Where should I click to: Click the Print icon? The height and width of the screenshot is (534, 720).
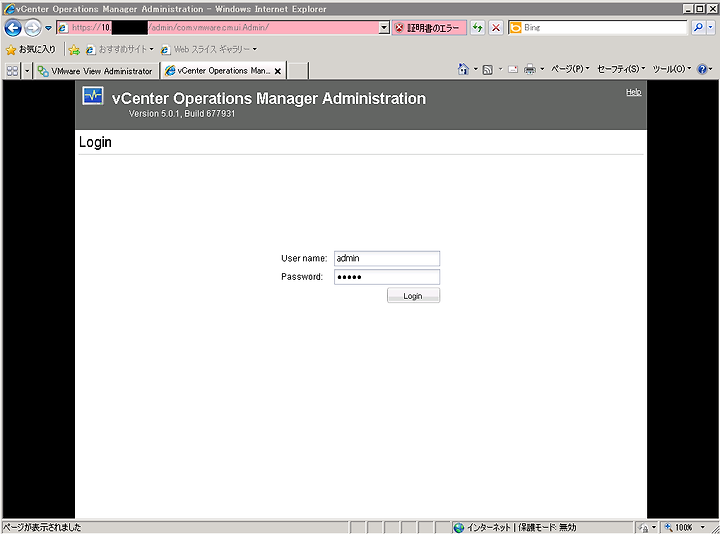tap(530, 69)
